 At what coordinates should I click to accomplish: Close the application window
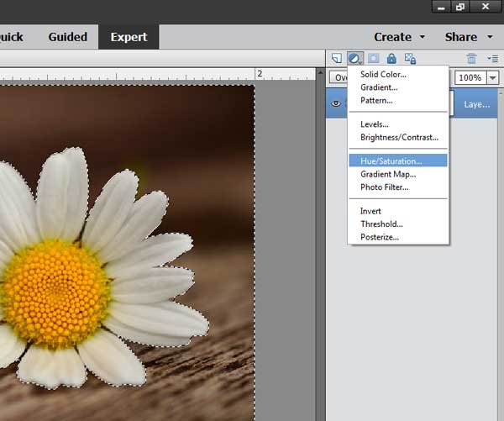pyautogui.click(x=486, y=7)
